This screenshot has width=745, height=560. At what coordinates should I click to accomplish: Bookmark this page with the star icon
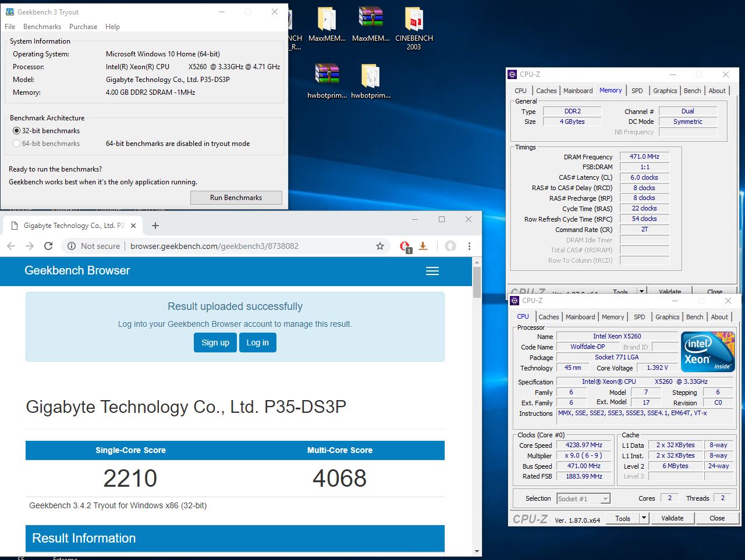click(380, 246)
